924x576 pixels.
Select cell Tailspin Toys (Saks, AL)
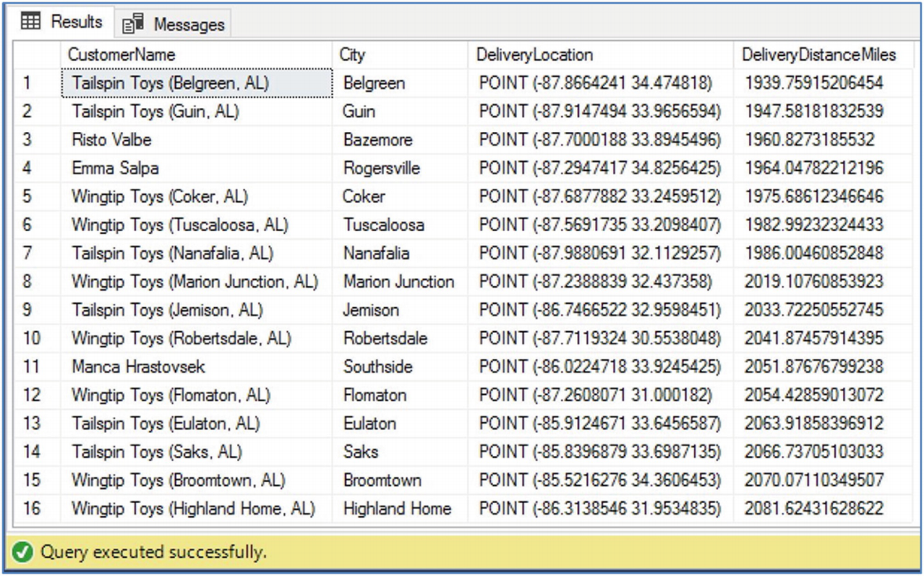[196, 452]
